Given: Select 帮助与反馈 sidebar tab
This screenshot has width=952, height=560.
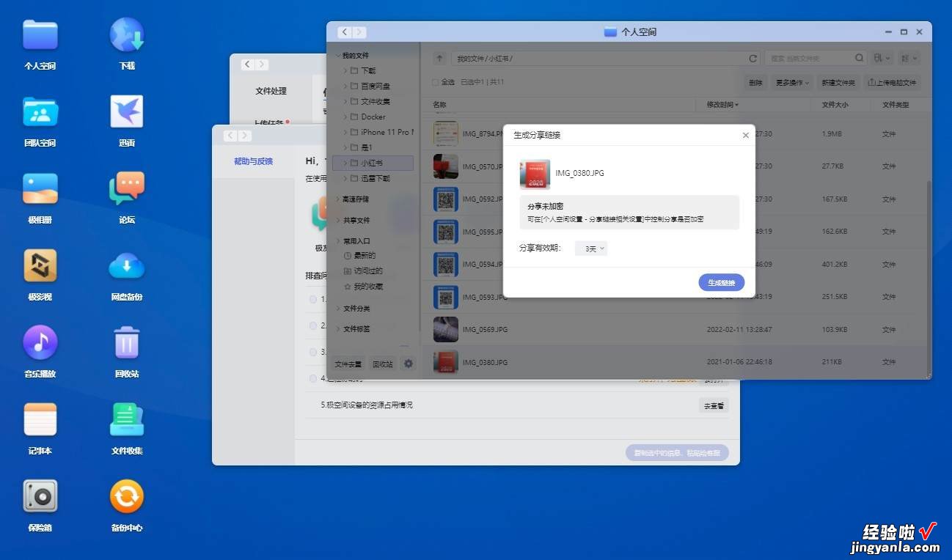Looking at the screenshot, I should [253, 161].
